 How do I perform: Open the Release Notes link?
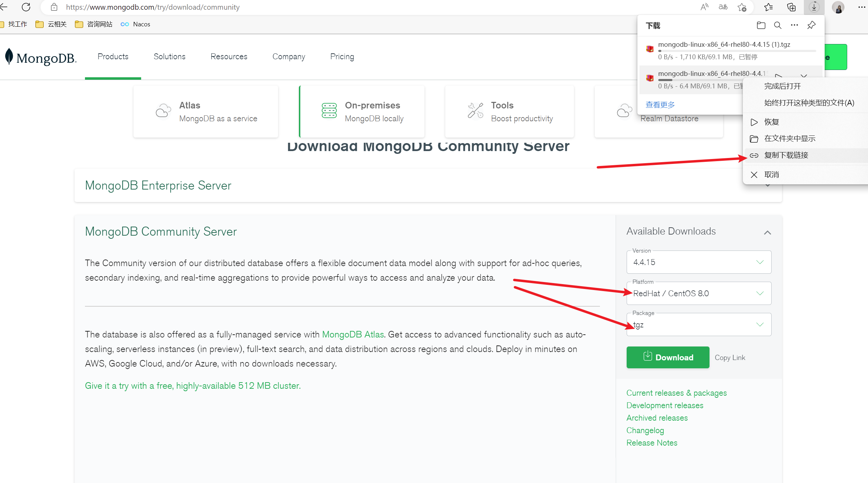(x=652, y=443)
